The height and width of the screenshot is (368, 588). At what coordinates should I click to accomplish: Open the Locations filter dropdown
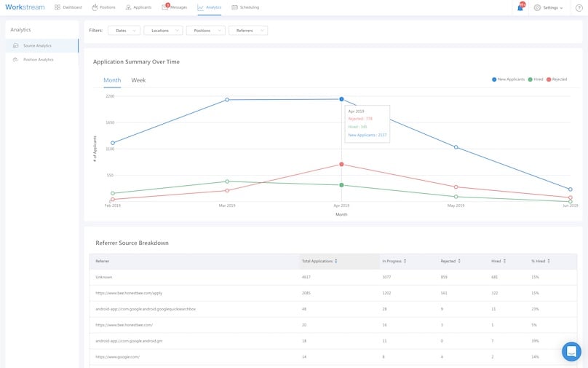[x=163, y=31]
